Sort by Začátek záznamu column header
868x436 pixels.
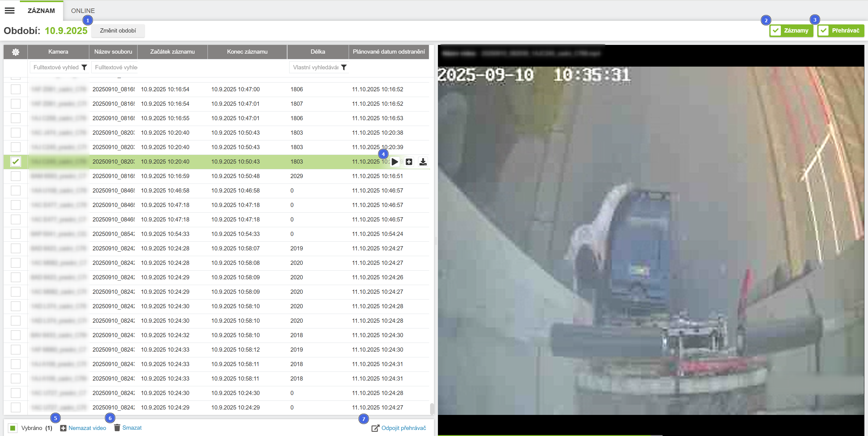[172, 52]
